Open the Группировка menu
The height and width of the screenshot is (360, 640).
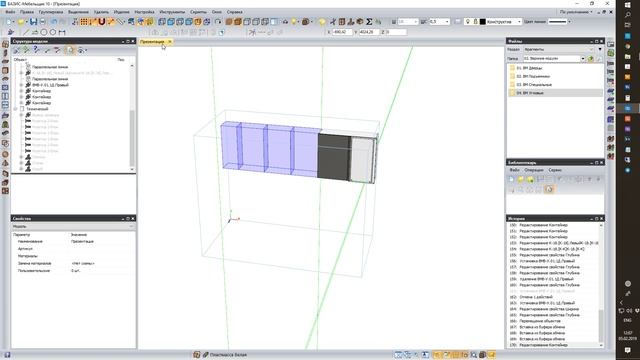(x=51, y=12)
